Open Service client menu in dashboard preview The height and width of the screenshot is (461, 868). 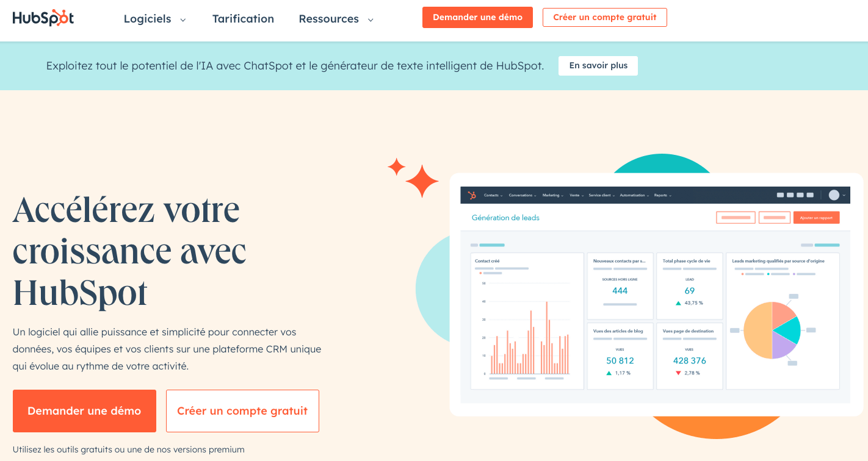point(602,195)
